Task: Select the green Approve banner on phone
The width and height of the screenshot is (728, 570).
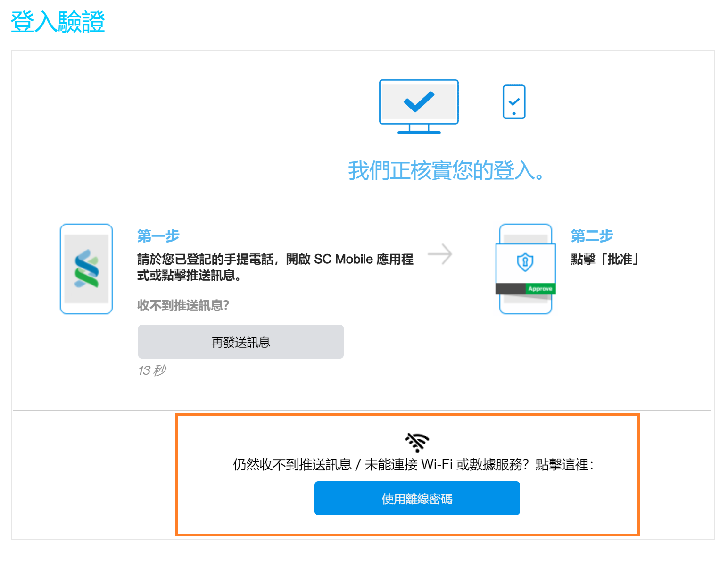Action: click(x=540, y=288)
